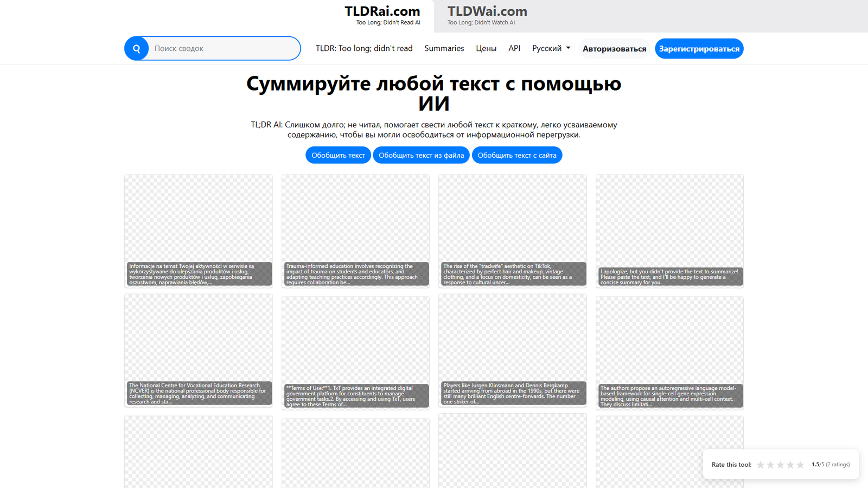Click the 'Суммируйте любой текст' heading

[434, 93]
